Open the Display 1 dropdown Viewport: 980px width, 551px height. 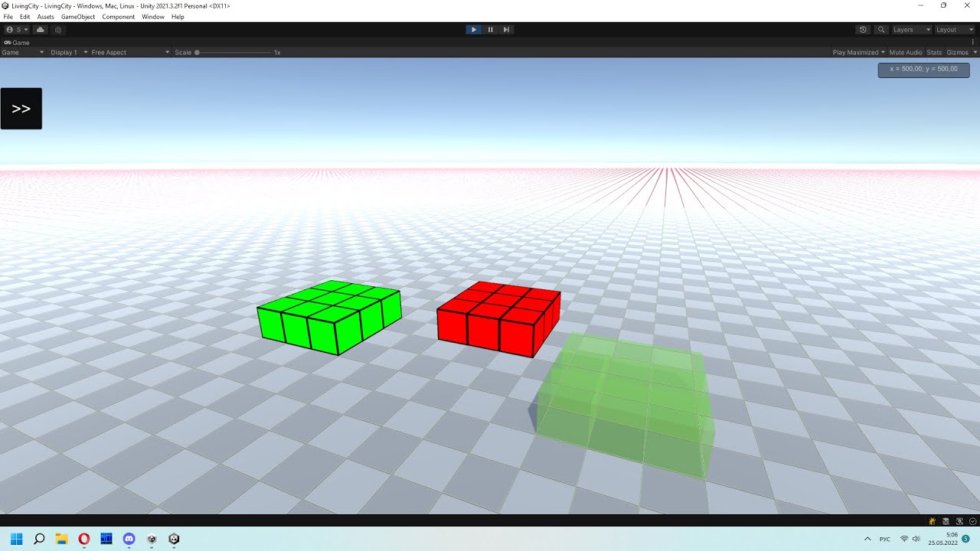click(x=69, y=53)
